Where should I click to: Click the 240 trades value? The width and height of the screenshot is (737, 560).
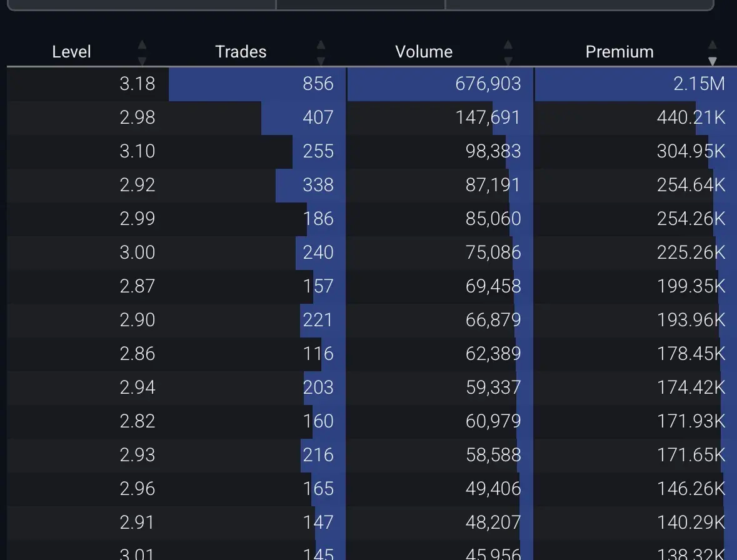pos(318,252)
